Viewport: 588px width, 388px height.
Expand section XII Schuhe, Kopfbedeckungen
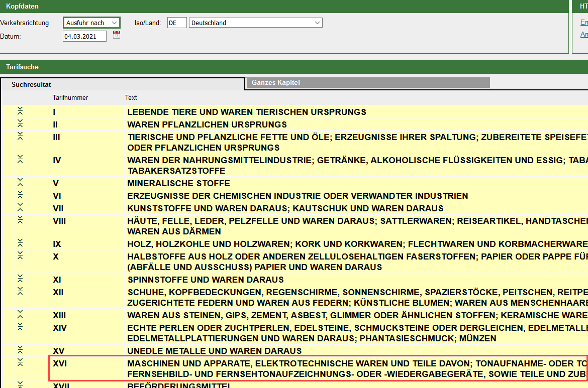(x=20, y=291)
